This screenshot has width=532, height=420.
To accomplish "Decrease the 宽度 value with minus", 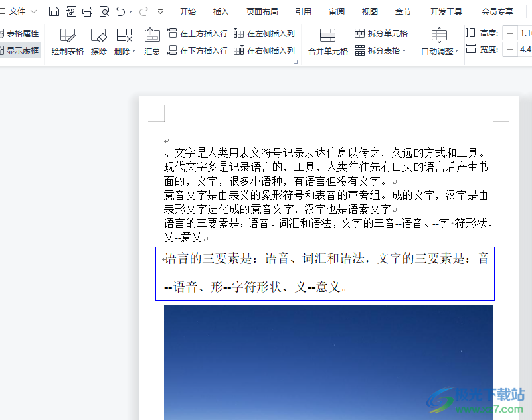I will click(509, 50).
